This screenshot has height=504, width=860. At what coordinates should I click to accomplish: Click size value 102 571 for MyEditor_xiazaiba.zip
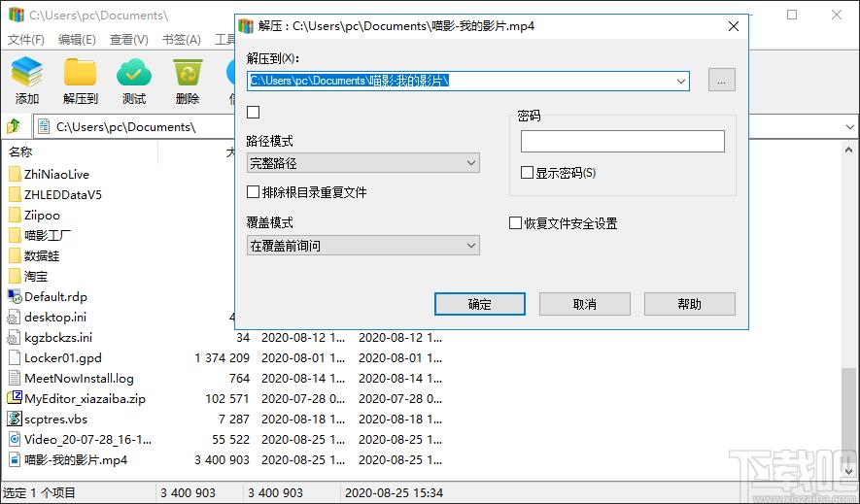tap(227, 399)
